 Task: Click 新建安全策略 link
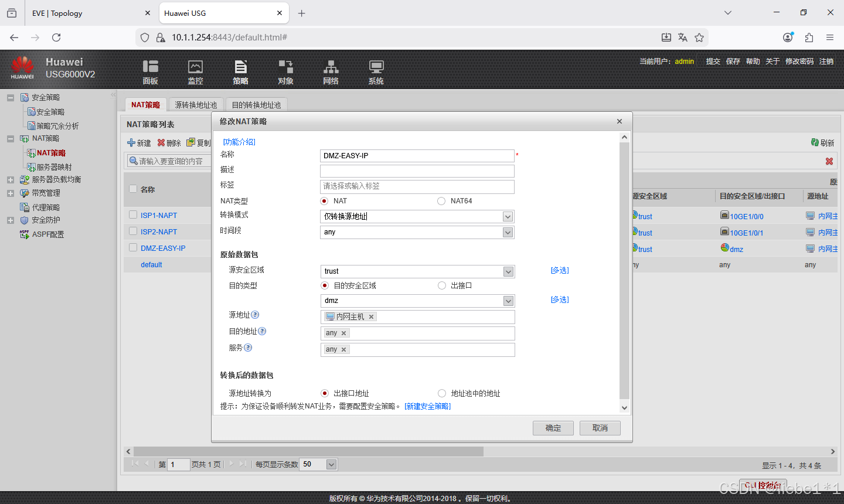point(427,406)
